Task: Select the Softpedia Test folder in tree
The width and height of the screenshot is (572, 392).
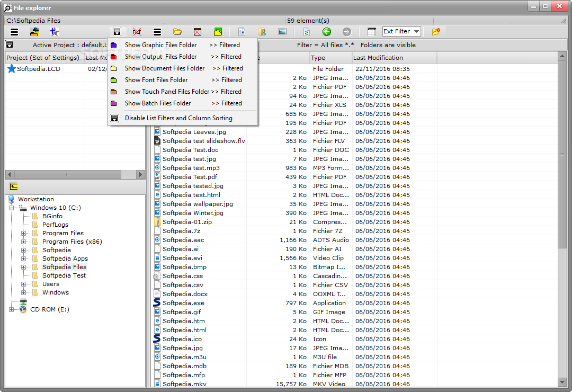Action: [64, 275]
